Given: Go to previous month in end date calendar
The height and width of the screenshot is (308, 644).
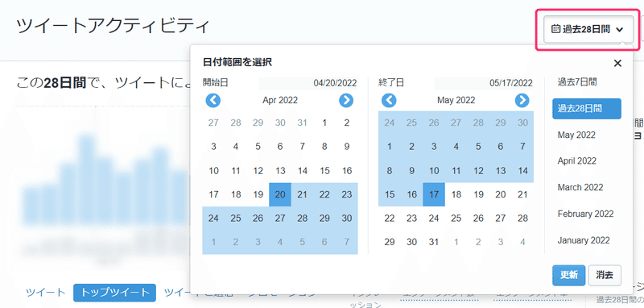Looking at the screenshot, I should tap(389, 100).
